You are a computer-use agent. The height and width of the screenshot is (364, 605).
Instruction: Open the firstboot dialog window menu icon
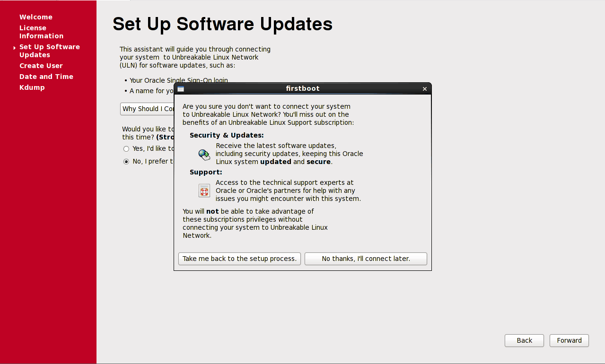coord(180,89)
